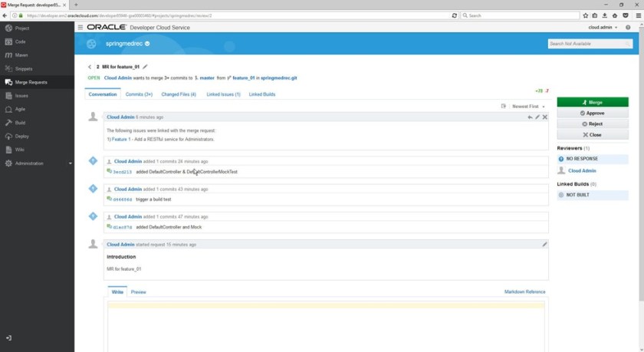644x352 pixels.
Task: Click the help icon beside cloud.admin
Action: [x=628, y=28]
